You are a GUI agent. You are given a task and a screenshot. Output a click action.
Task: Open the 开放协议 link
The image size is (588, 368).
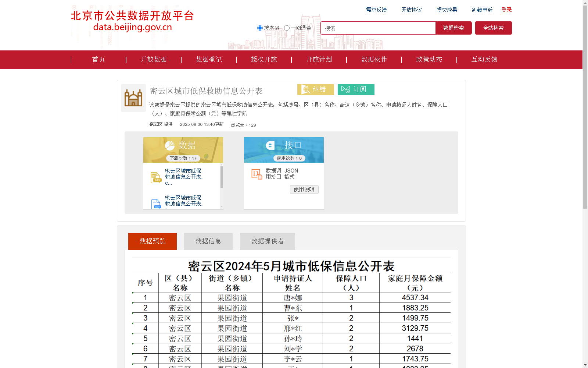tap(412, 10)
